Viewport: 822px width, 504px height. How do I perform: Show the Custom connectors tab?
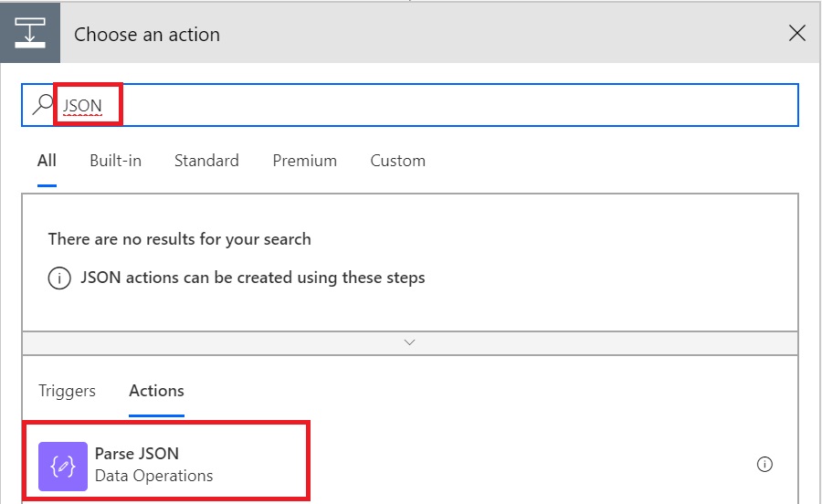click(x=398, y=161)
